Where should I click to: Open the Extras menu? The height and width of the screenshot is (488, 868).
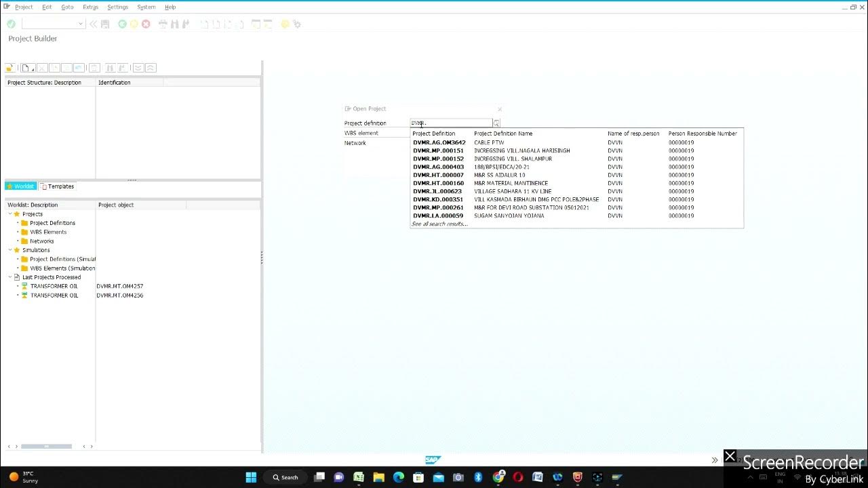tap(90, 7)
